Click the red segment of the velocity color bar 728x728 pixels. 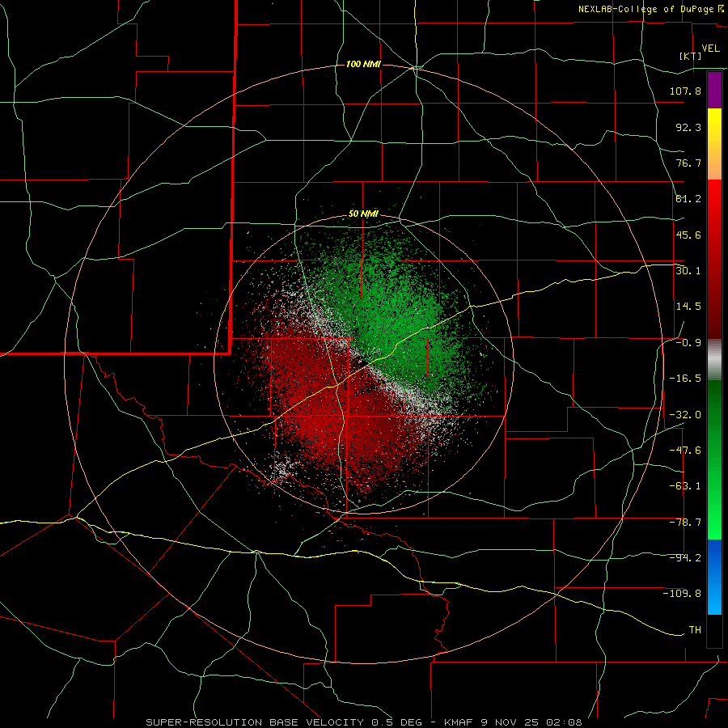click(714, 259)
